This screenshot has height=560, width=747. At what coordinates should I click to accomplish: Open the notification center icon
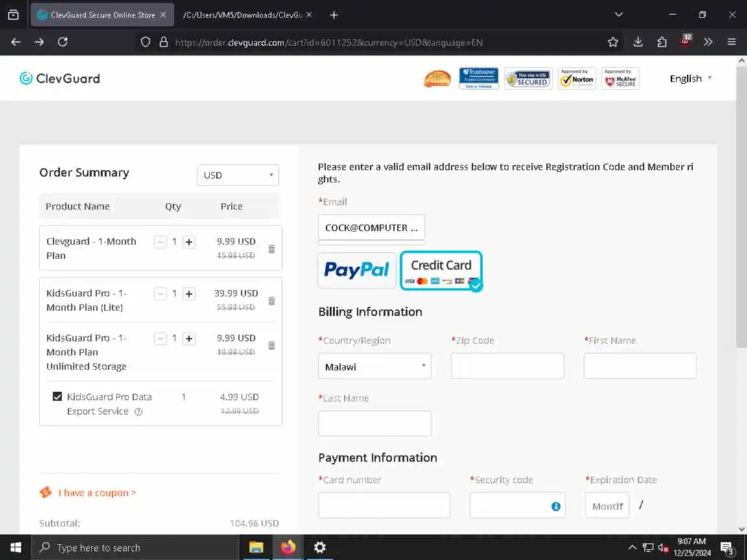(x=728, y=548)
